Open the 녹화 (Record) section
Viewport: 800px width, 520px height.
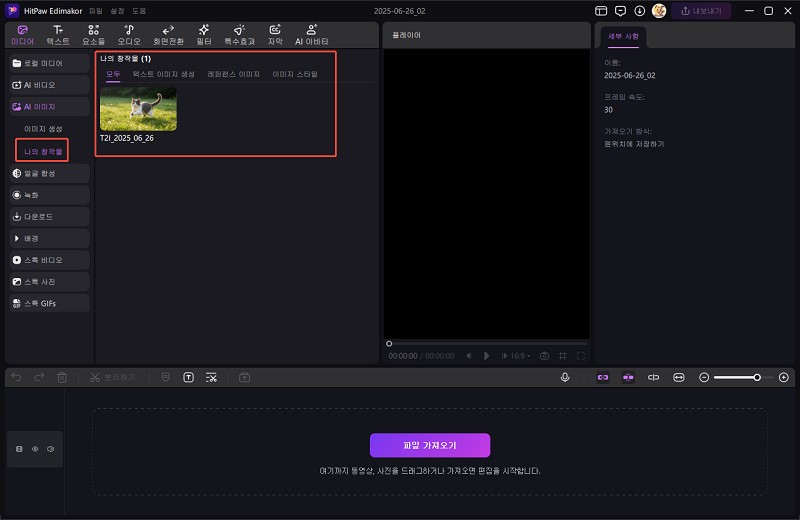tap(49, 195)
